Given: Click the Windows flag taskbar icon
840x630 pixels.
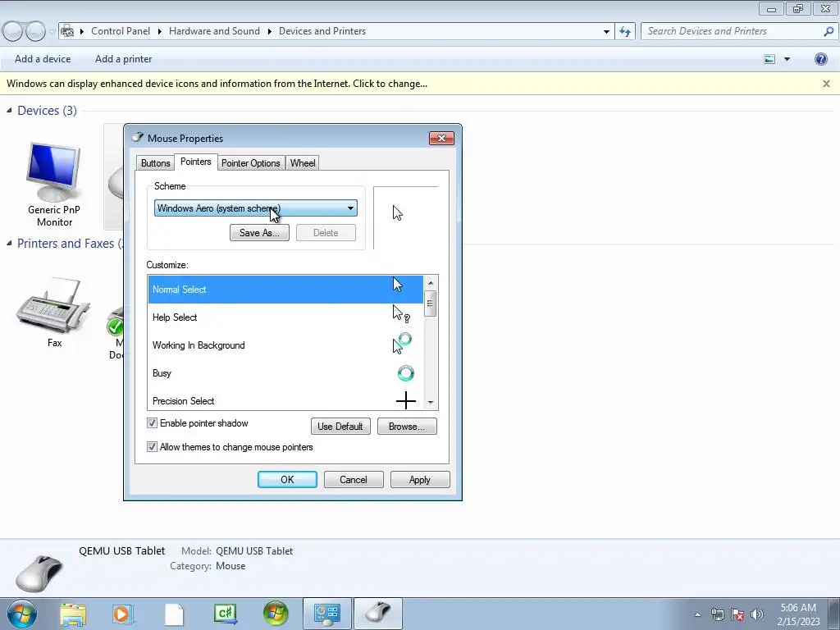Looking at the screenshot, I should pyautogui.click(x=276, y=614).
